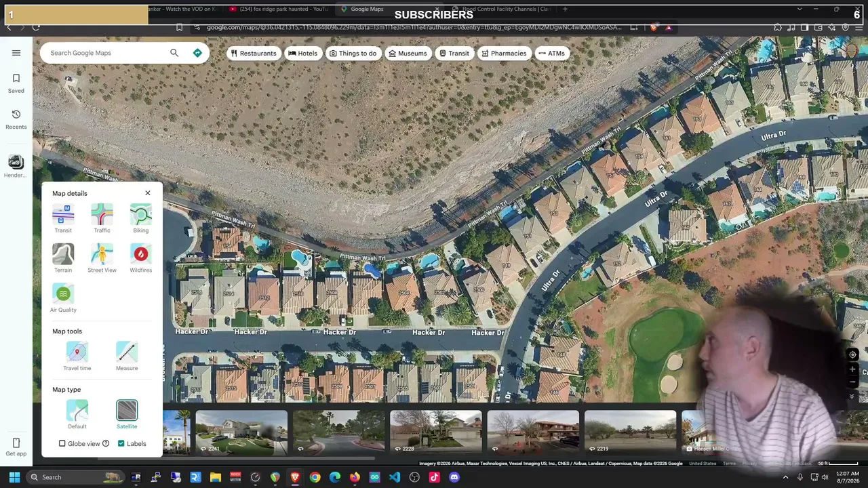Filter map by Pharmacies

(503, 54)
